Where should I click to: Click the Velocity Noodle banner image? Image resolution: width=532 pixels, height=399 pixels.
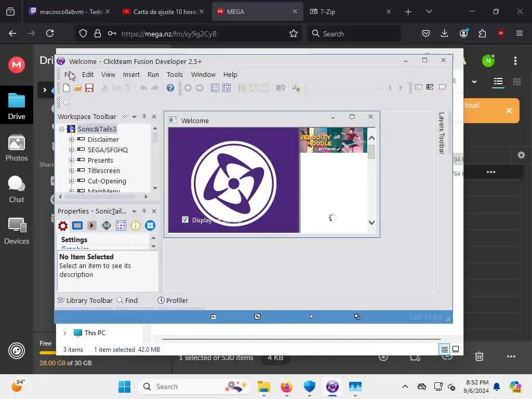[x=333, y=140]
